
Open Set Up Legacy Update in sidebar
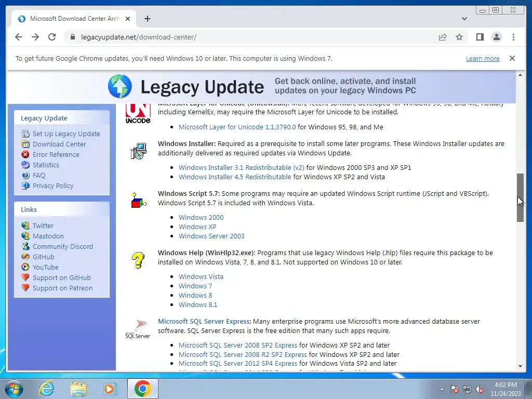pyautogui.click(x=66, y=134)
